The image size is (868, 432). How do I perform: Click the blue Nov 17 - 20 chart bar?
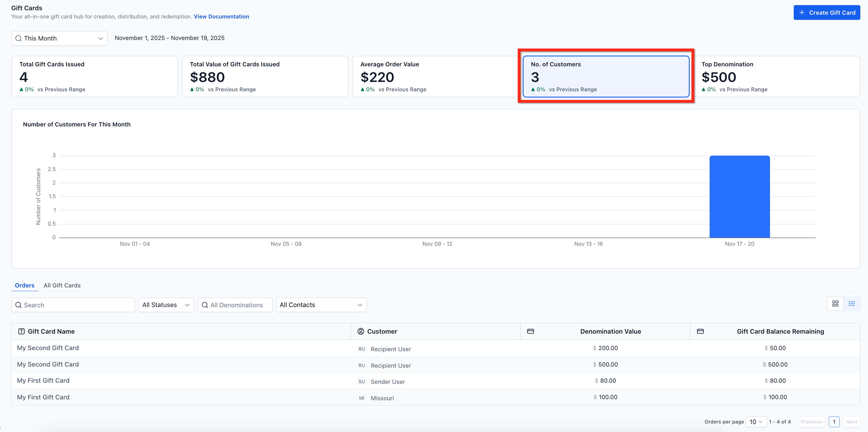pos(739,196)
